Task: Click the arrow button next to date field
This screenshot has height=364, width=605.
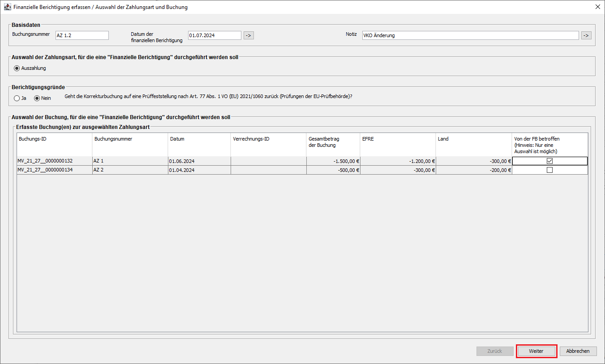Action: (249, 35)
